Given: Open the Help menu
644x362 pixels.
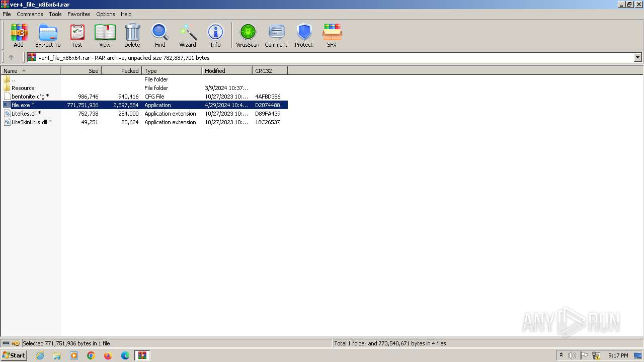Looking at the screenshot, I should 126,14.
